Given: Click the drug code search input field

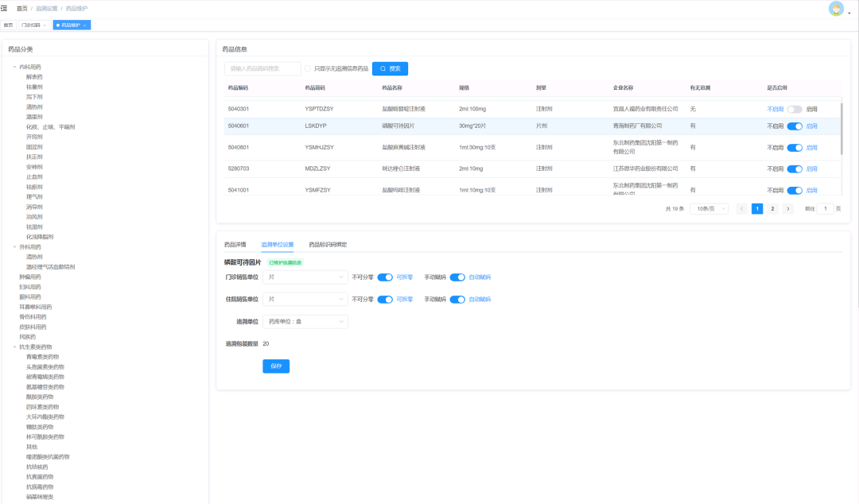Looking at the screenshot, I should (262, 69).
